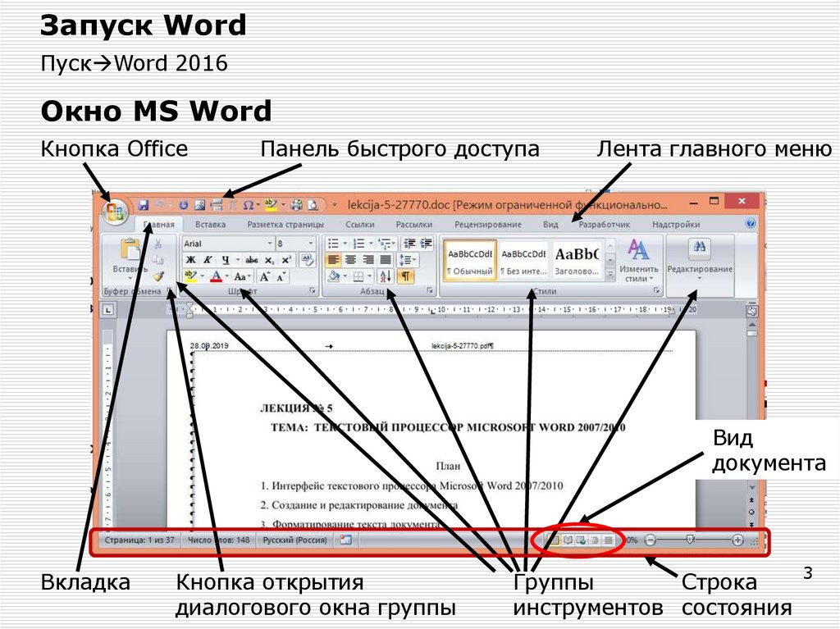This screenshot has height=629, width=840.
Task: Toggle Show paragraph marks (¶) button
Action: [x=405, y=276]
